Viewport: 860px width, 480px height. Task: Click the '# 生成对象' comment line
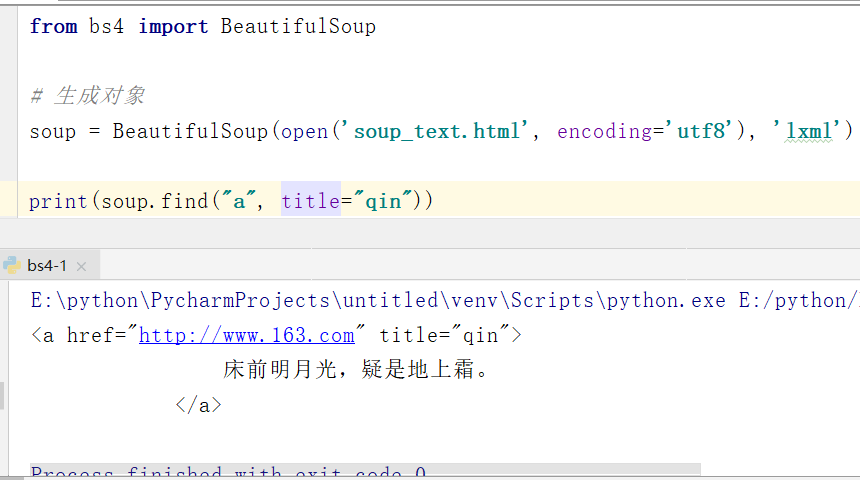[x=88, y=95]
